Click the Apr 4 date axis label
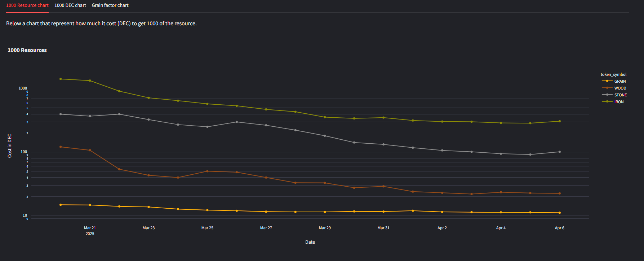This screenshot has height=261, width=644. tap(501, 228)
